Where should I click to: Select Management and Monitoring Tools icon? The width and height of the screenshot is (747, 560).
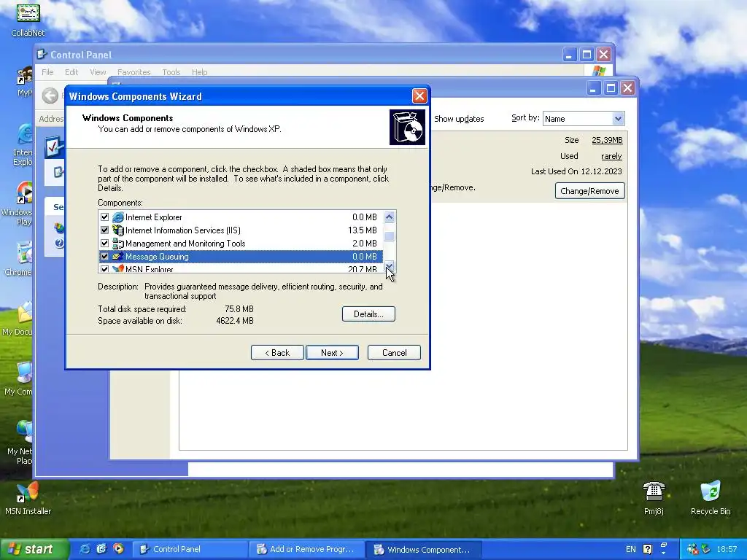[x=117, y=244]
